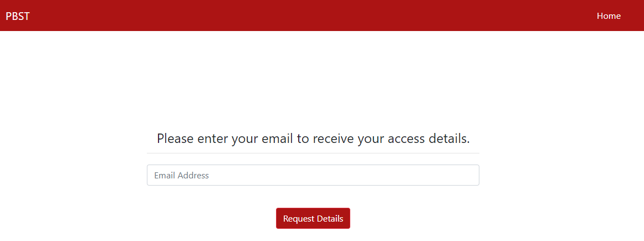Select the email text box

pos(313,175)
